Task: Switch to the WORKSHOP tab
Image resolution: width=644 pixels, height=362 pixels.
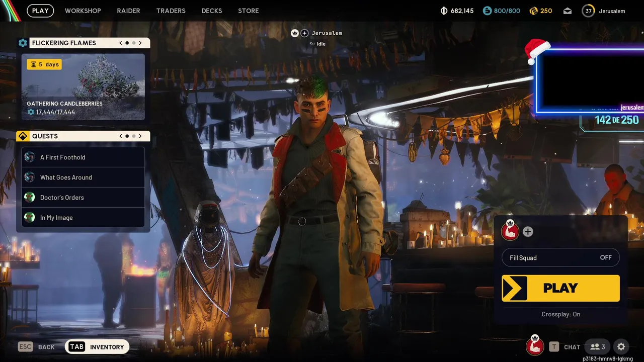Action: coord(83,11)
